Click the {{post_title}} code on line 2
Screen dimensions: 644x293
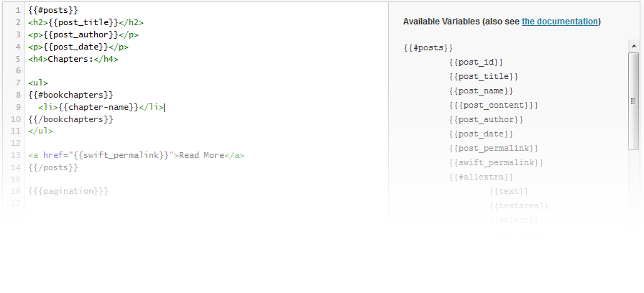pyautogui.click(x=83, y=22)
